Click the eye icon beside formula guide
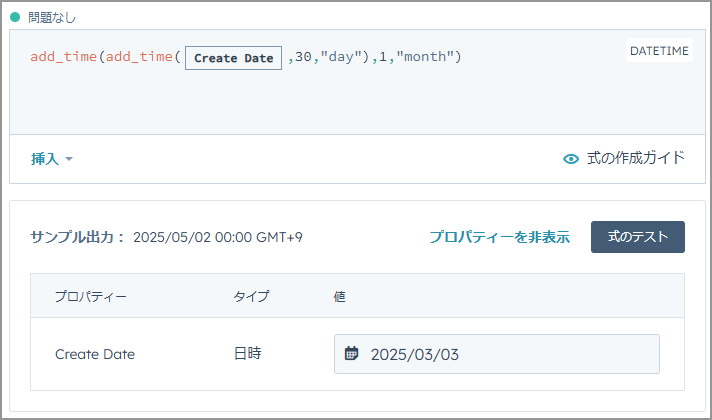712x420 pixels. 571,159
